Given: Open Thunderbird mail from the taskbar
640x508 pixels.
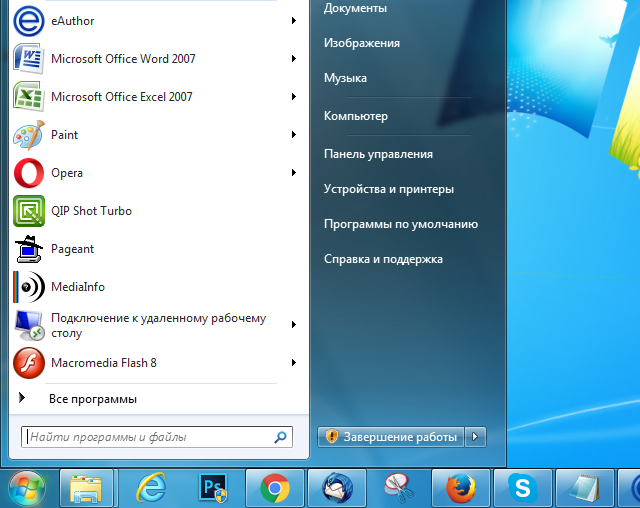Looking at the screenshot, I should pos(337,488).
